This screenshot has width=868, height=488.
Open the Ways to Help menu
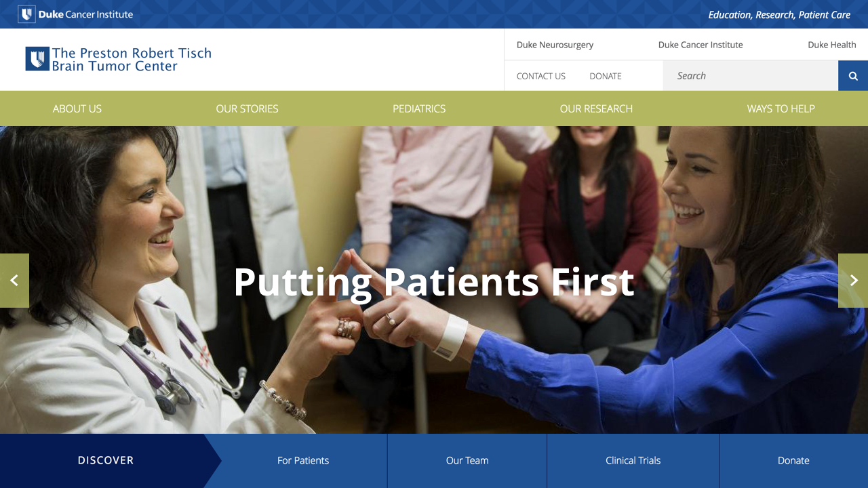point(781,108)
